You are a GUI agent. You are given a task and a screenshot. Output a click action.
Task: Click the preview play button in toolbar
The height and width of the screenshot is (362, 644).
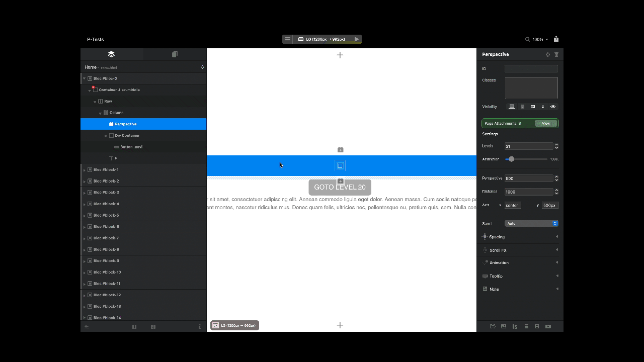356,39
